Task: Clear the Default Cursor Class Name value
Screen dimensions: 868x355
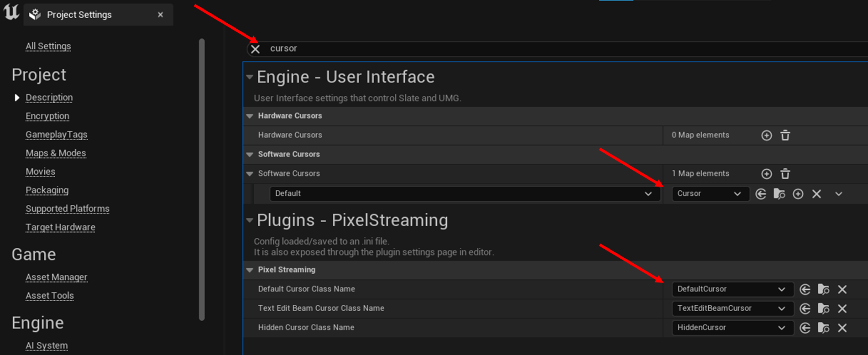Action: coord(842,289)
